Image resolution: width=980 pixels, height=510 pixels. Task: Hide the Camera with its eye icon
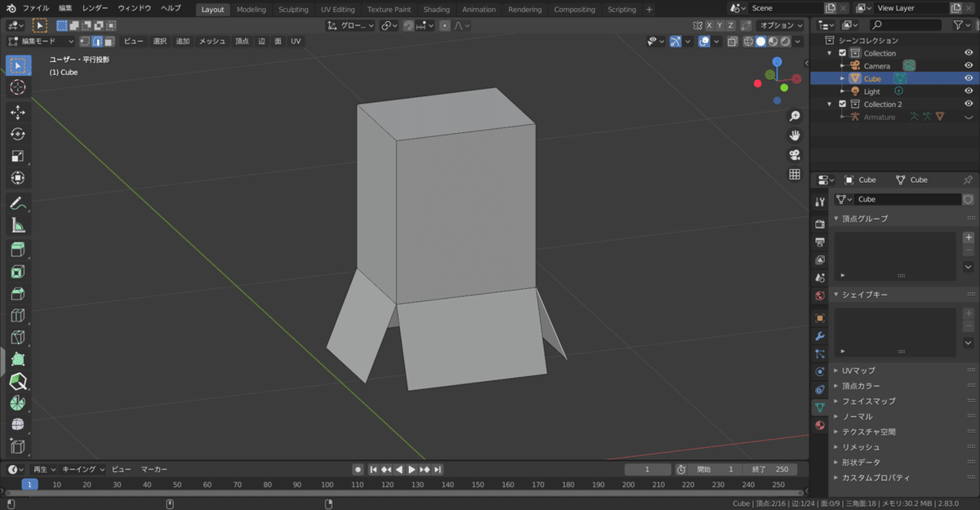968,66
